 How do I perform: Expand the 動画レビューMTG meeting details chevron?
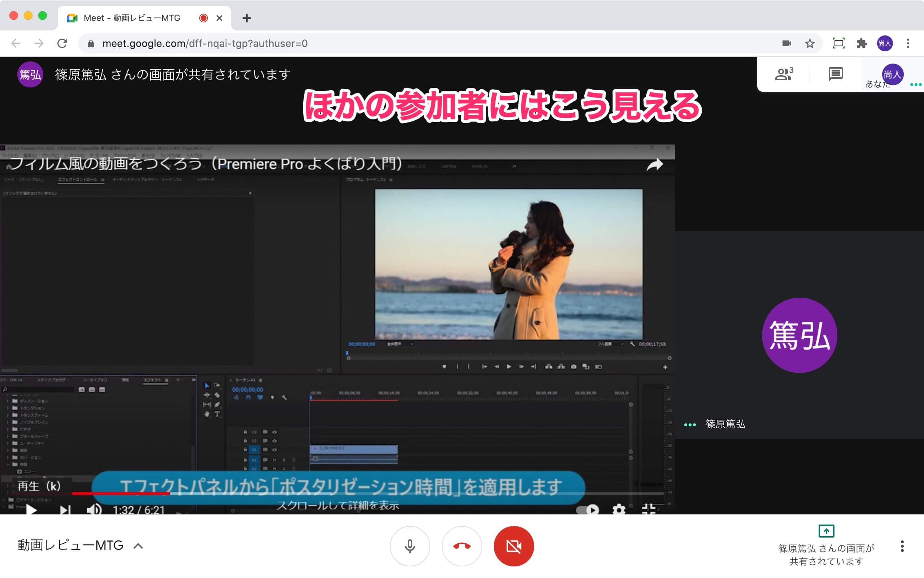tap(138, 546)
